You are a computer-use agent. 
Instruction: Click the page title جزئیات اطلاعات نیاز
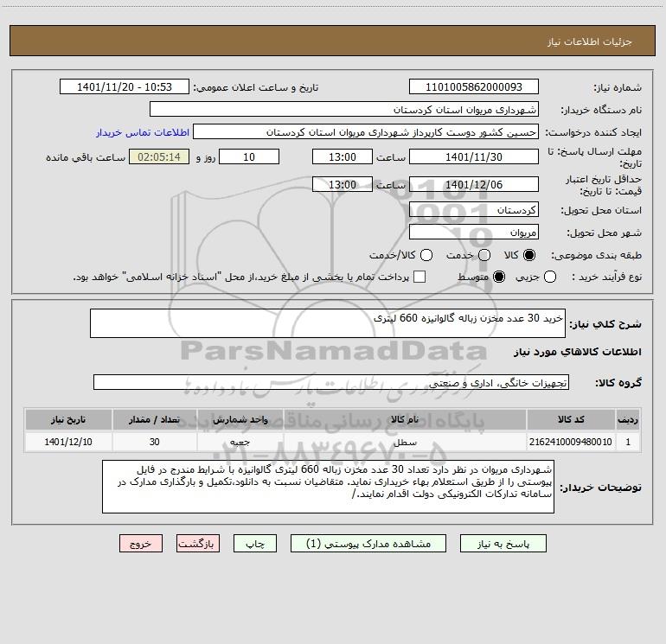click(590, 41)
